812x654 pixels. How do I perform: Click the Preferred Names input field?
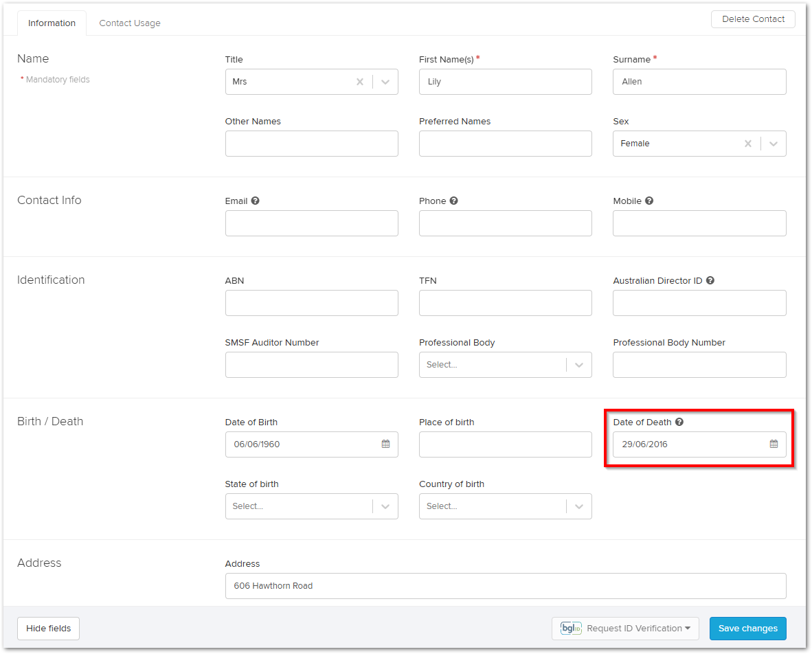[x=506, y=144]
